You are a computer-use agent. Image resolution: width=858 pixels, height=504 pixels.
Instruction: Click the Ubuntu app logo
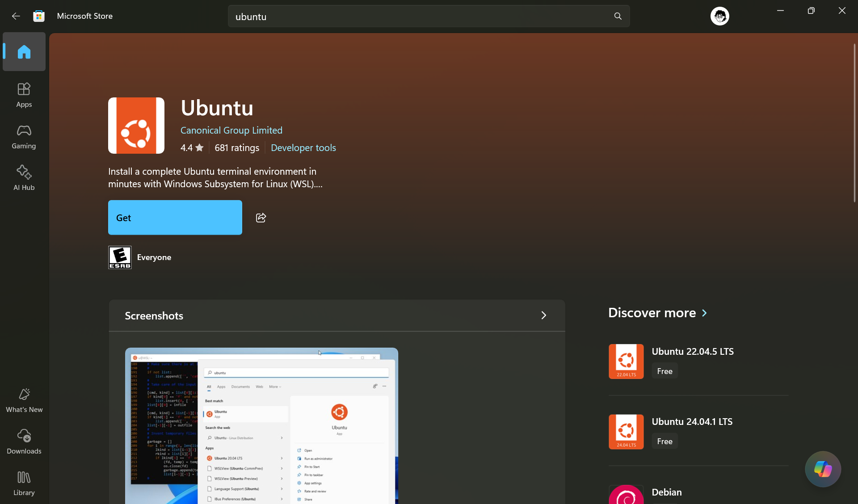136,126
